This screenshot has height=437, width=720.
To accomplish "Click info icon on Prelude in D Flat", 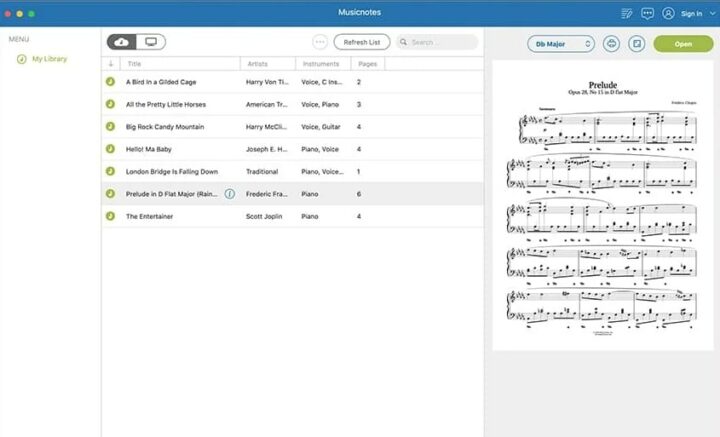I will point(230,193).
